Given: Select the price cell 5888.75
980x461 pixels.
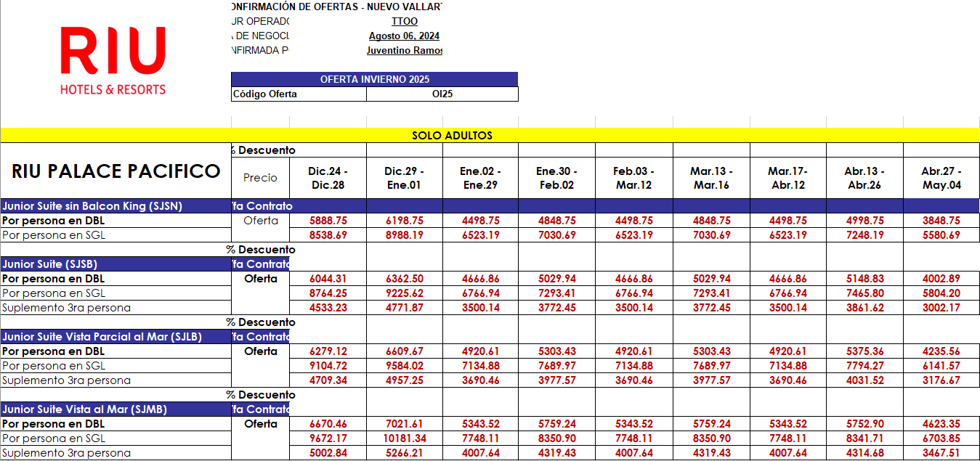Looking at the screenshot, I should tap(328, 221).
